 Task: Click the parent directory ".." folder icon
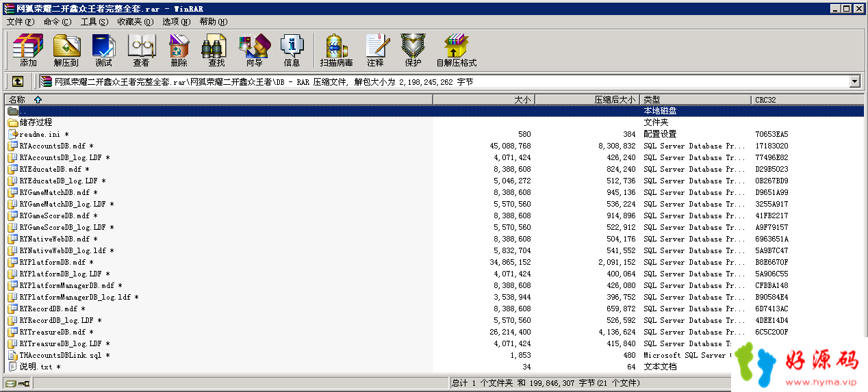click(13, 111)
